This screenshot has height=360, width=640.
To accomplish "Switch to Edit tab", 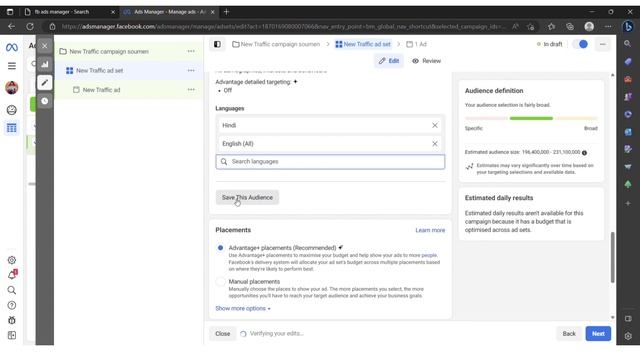I will [x=389, y=61].
